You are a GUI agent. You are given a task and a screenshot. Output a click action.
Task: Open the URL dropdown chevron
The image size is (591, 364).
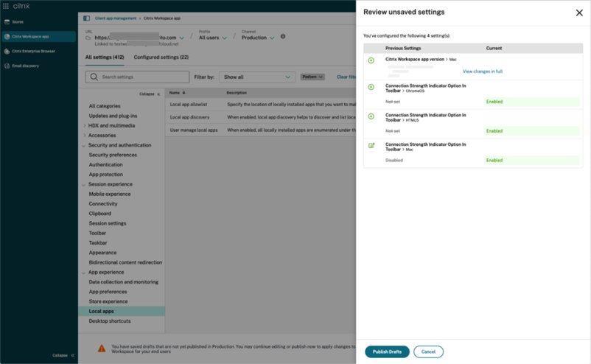pyautogui.click(x=182, y=38)
